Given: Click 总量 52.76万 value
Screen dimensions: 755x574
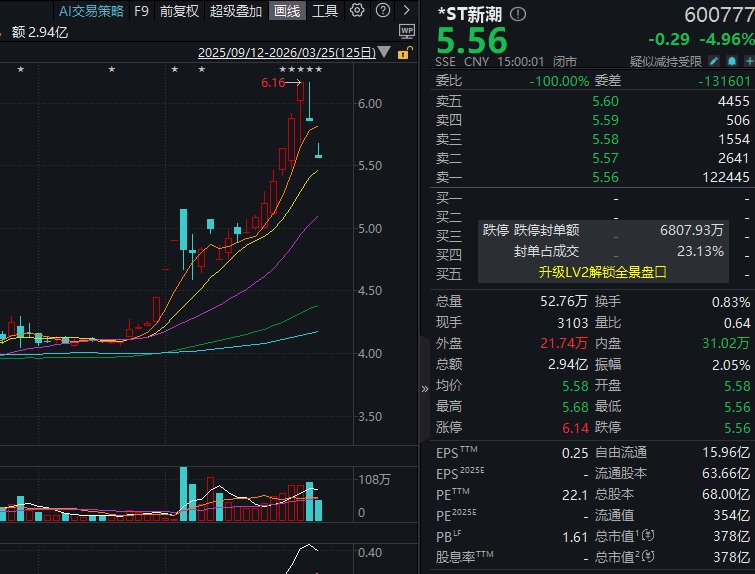Looking at the screenshot, I should pyautogui.click(x=563, y=301).
